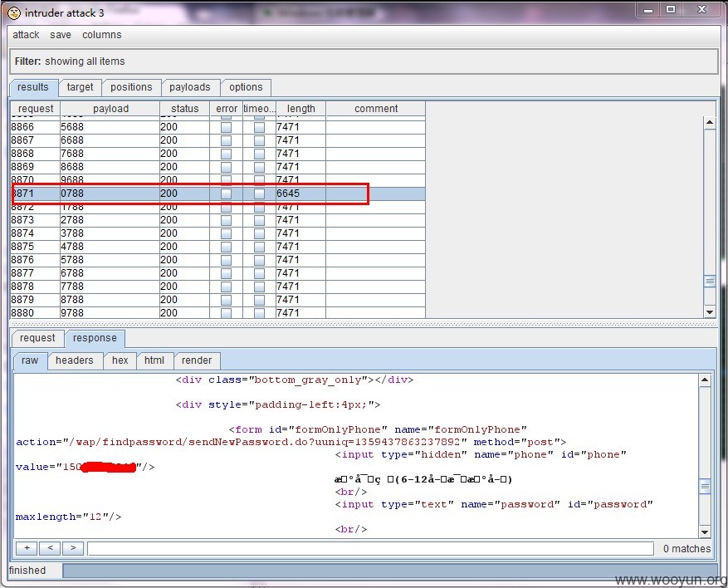This screenshot has height=588, width=728.
Task: Sort by the error column header
Action: pos(227,109)
